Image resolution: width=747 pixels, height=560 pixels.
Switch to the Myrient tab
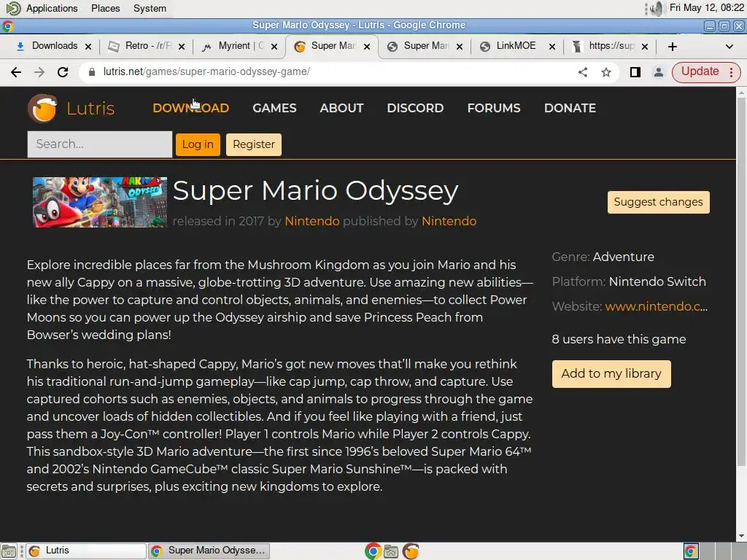click(x=239, y=46)
